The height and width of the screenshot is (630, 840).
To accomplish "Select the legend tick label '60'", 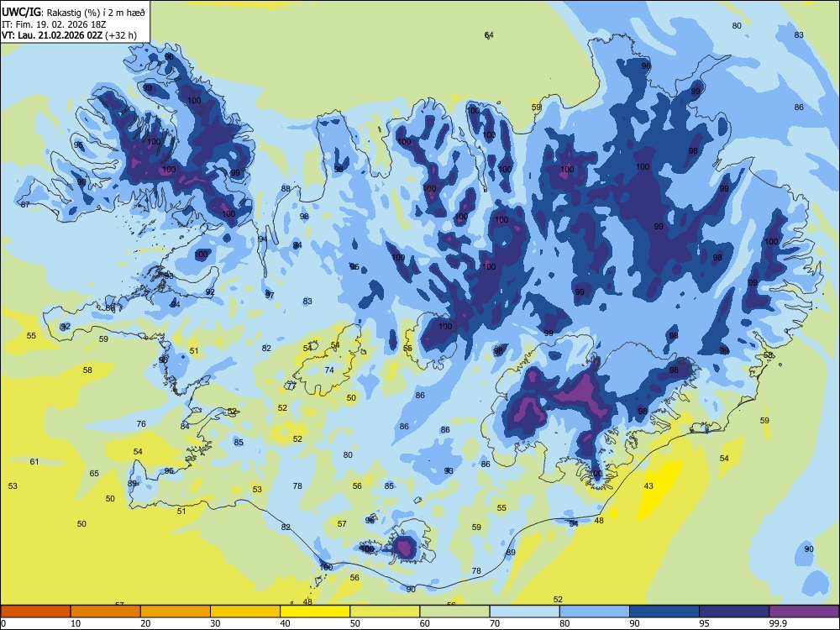I will (425, 623).
